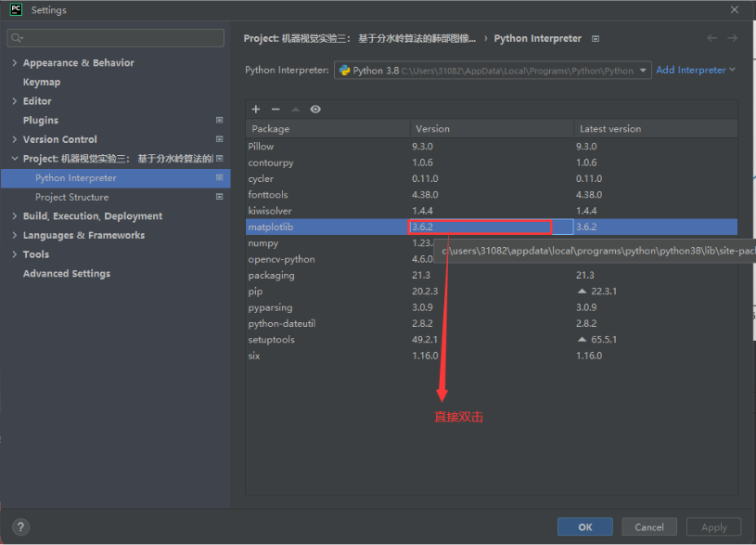The image size is (756, 545).
Task: Click the help question mark icon
Action: point(20,526)
